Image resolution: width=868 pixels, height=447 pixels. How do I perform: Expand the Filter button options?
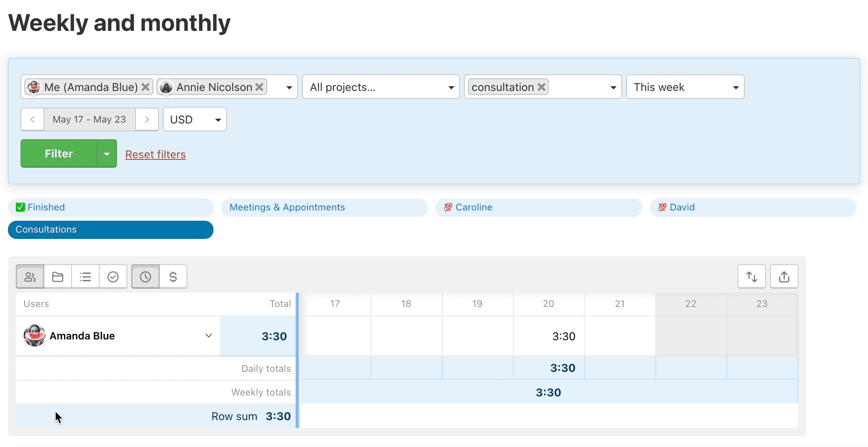(106, 153)
